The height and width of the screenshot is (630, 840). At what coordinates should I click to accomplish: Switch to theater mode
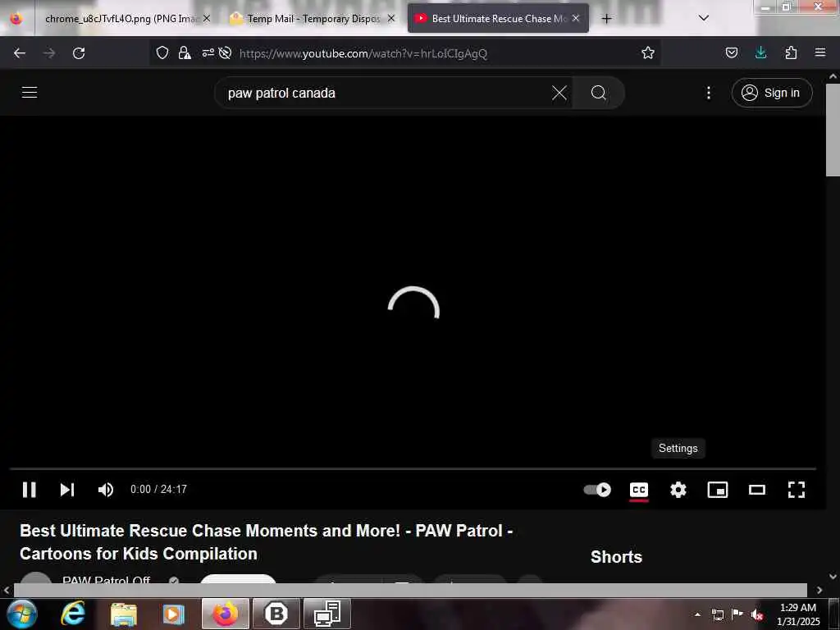tap(757, 489)
